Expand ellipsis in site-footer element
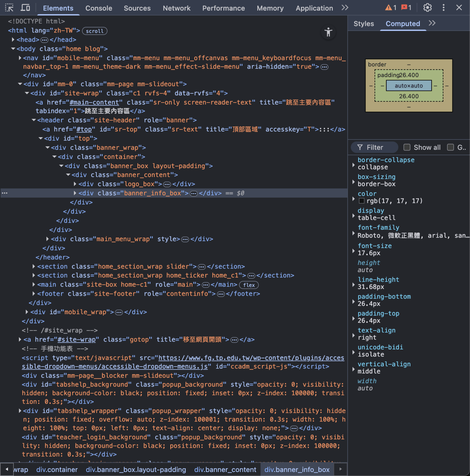 (x=221, y=294)
